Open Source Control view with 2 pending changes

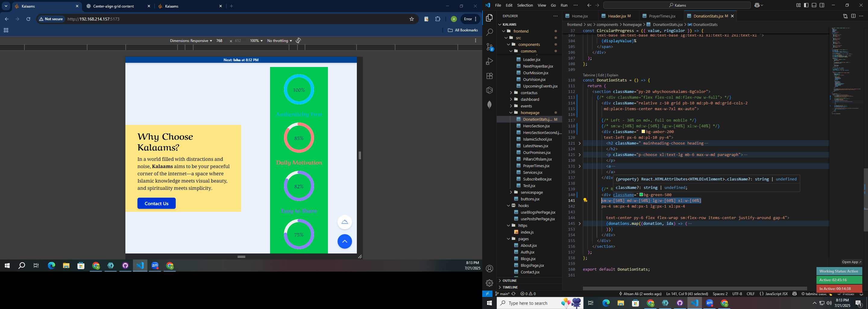coord(489,47)
